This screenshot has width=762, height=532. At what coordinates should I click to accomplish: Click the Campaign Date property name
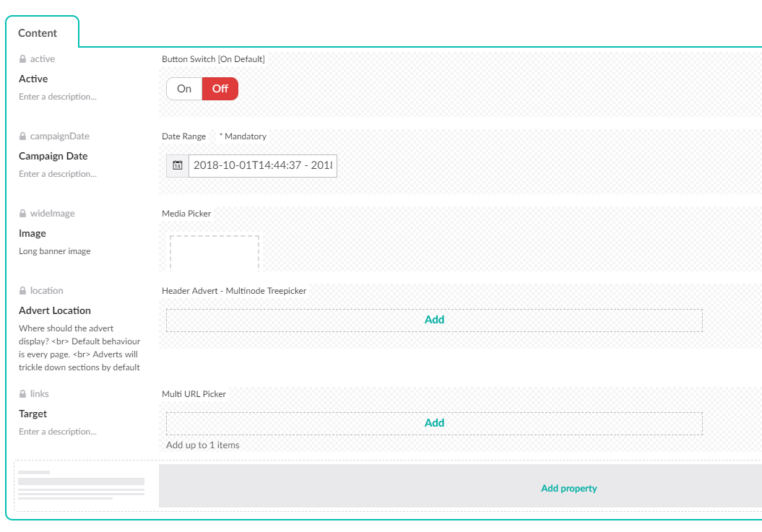(x=53, y=156)
